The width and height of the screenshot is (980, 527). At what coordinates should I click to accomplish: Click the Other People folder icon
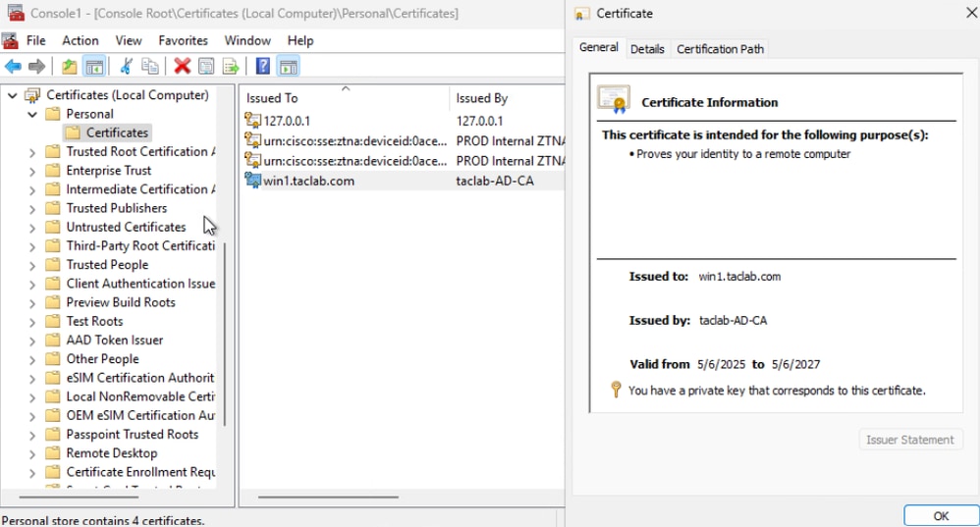click(x=53, y=359)
